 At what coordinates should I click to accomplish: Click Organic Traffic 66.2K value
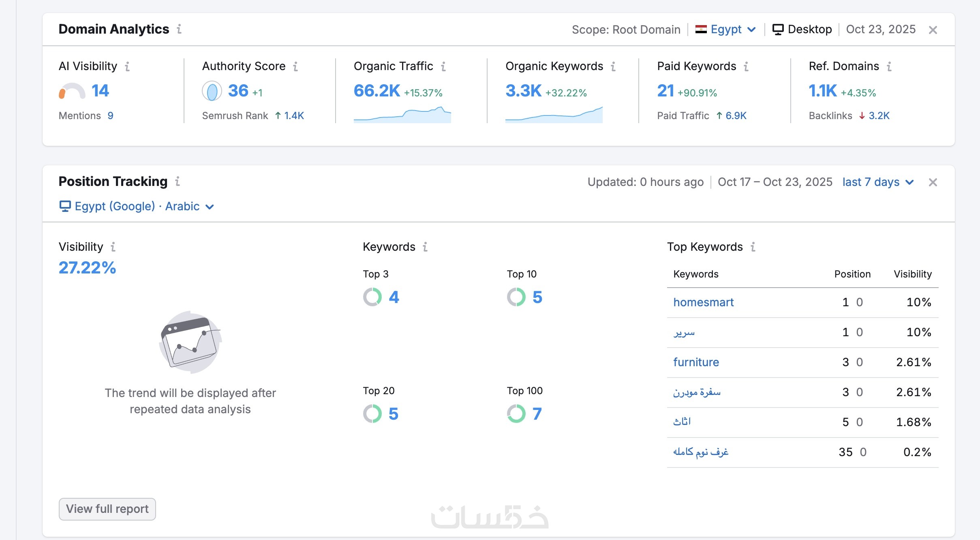tap(377, 91)
